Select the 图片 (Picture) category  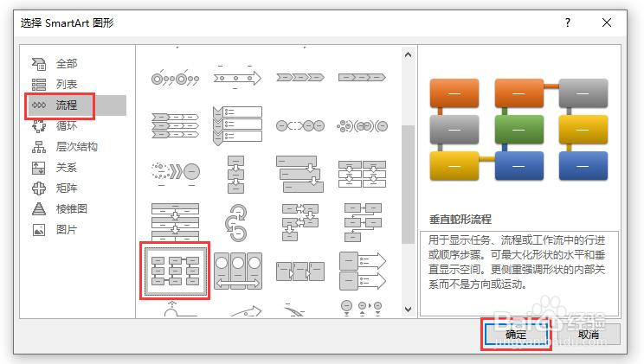pyautogui.click(x=66, y=229)
